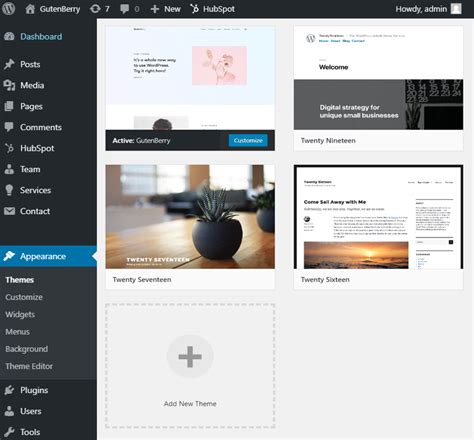The image size is (474, 440).
Task: Select the Twenty Nineteen theme screenshot
Action: 378,78
